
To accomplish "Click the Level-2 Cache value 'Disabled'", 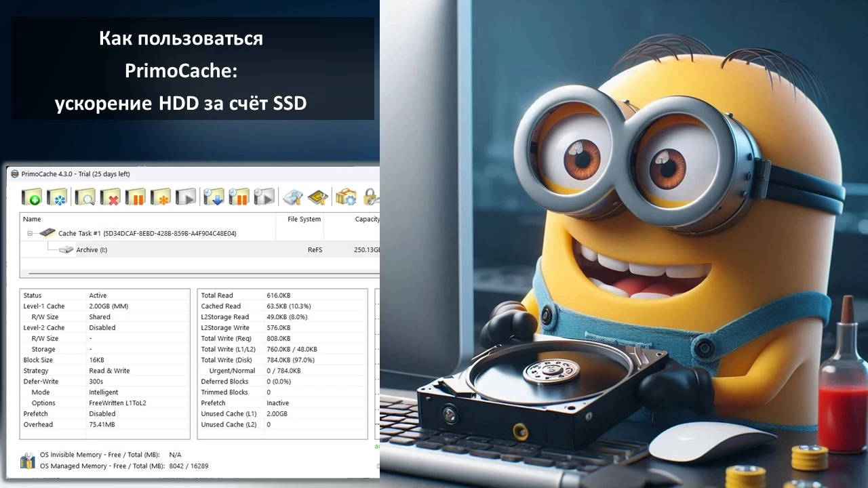I will 102,328.
